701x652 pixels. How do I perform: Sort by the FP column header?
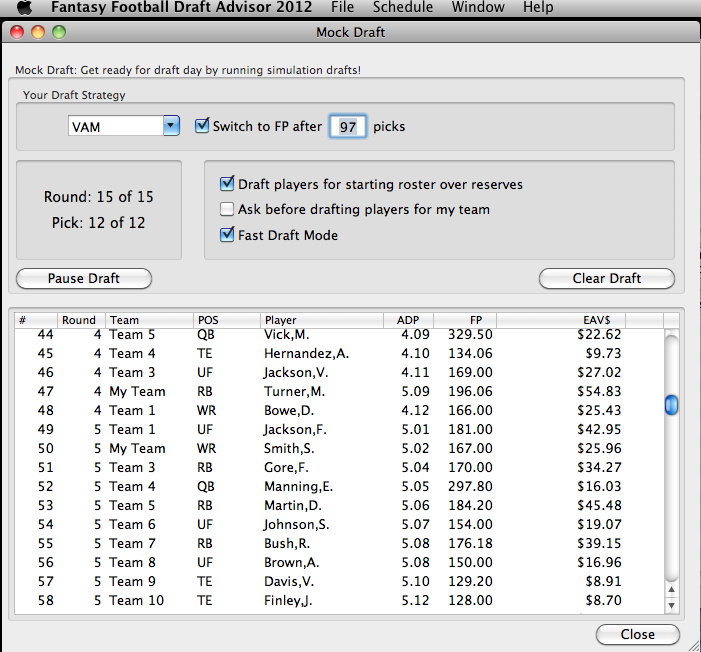(x=465, y=320)
